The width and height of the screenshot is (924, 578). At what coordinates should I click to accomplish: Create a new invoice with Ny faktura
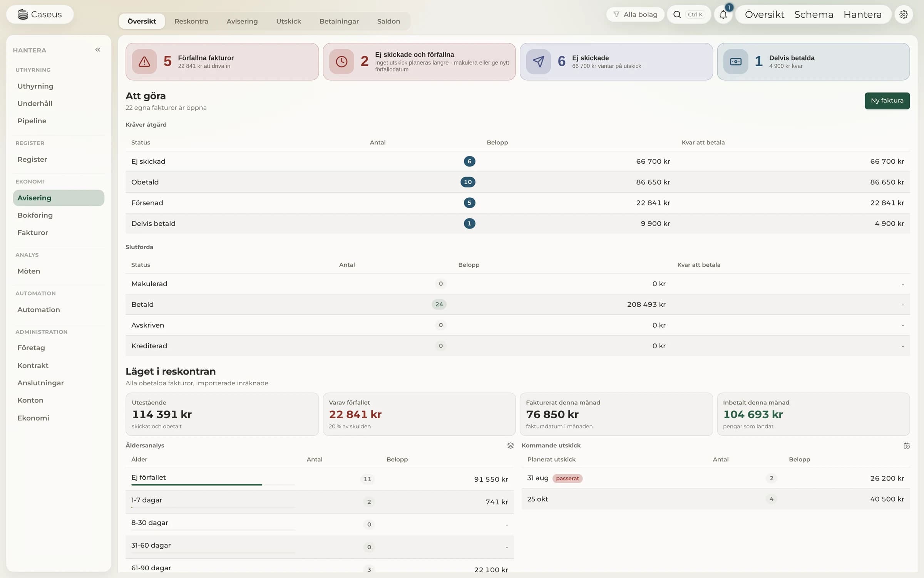887,101
